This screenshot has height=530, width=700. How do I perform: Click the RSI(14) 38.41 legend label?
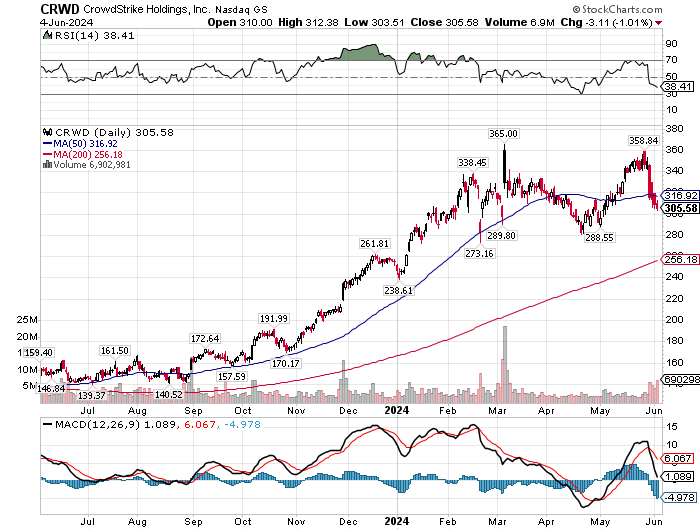pyautogui.click(x=94, y=35)
